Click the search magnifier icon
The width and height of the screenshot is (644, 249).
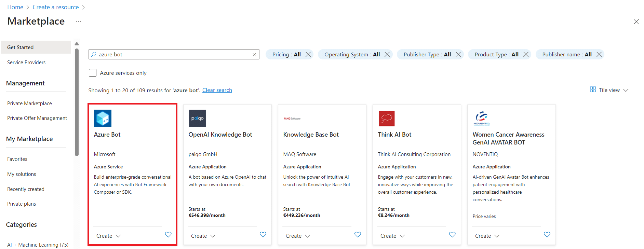coord(94,54)
